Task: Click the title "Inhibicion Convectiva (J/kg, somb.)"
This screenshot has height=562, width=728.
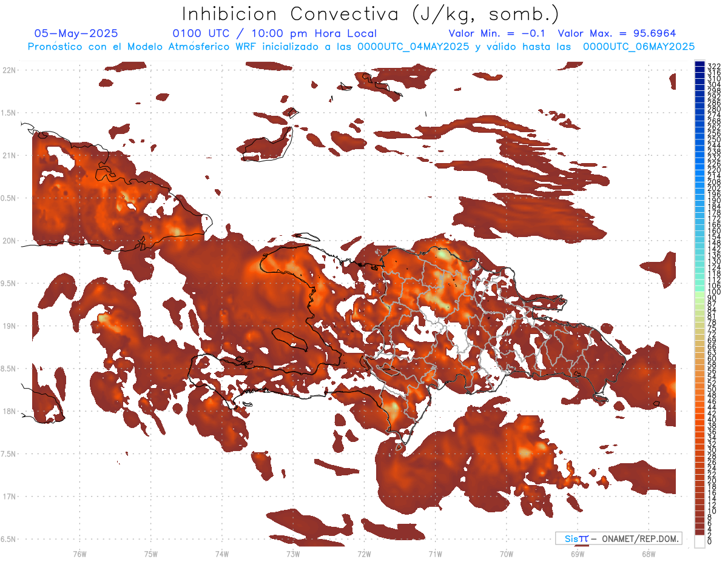Action: click(371, 13)
